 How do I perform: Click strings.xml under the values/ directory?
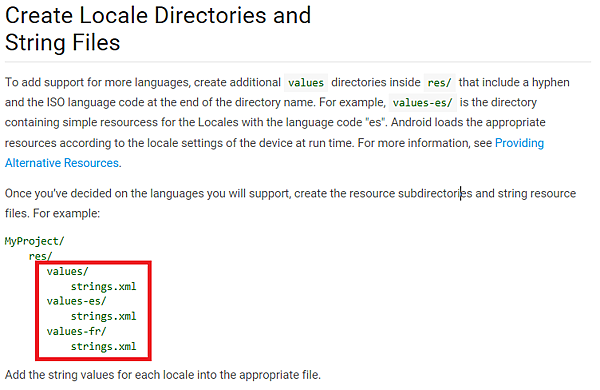(103, 287)
